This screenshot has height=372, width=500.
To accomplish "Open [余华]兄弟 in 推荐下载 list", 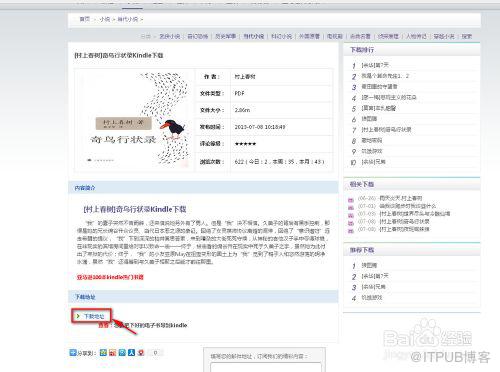I will [374, 287].
